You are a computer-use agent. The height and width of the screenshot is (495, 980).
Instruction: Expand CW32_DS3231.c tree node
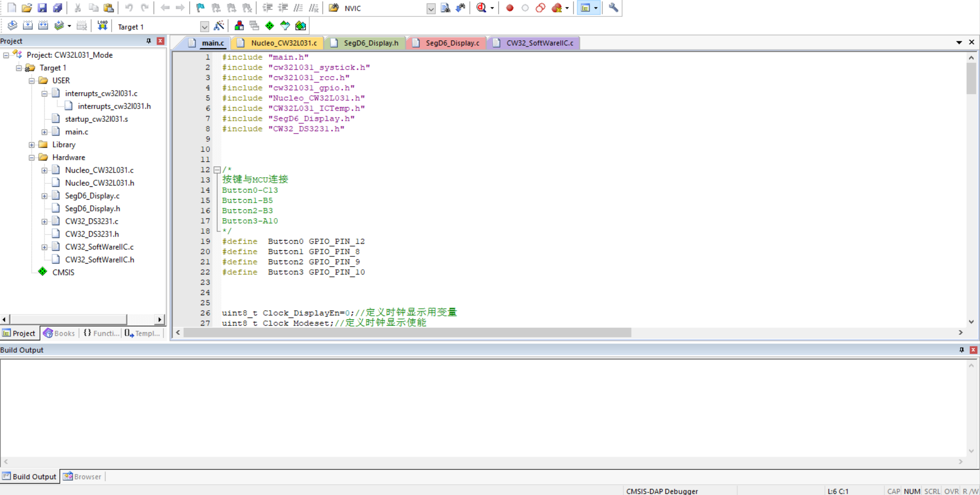tap(45, 221)
